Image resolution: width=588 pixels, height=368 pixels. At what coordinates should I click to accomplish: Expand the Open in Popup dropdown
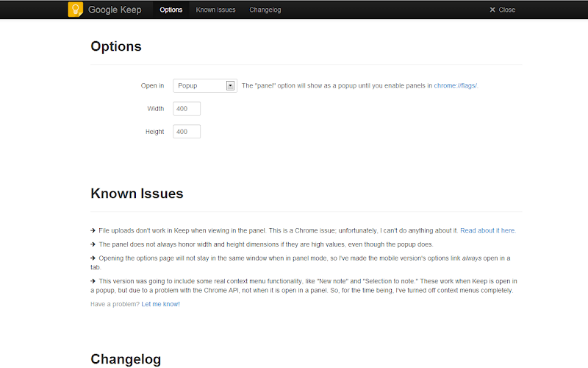(x=205, y=85)
